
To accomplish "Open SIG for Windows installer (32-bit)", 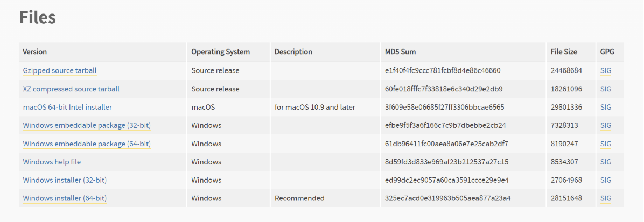I will [606, 180].
